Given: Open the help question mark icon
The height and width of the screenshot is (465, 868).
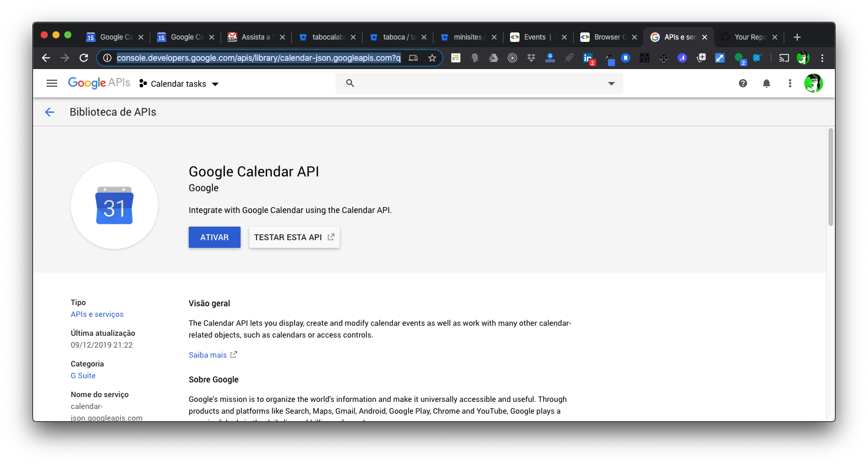Looking at the screenshot, I should click(x=743, y=83).
